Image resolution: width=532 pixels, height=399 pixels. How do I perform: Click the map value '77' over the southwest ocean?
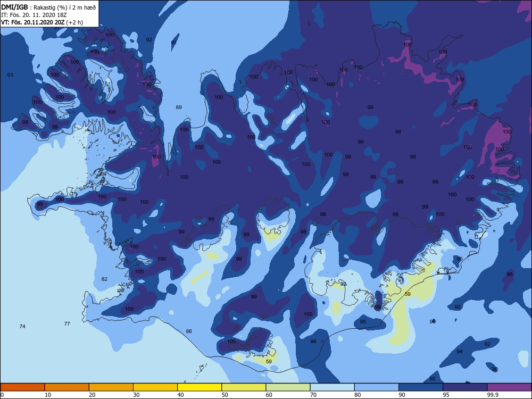pos(67,323)
